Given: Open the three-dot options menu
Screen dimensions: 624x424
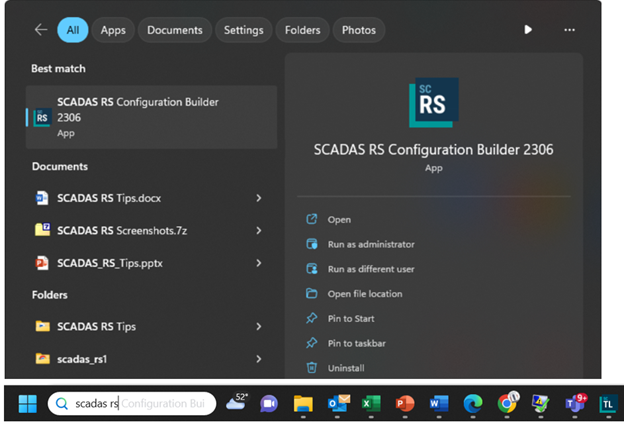Looking at the screenshot, I should pos(569,30).
